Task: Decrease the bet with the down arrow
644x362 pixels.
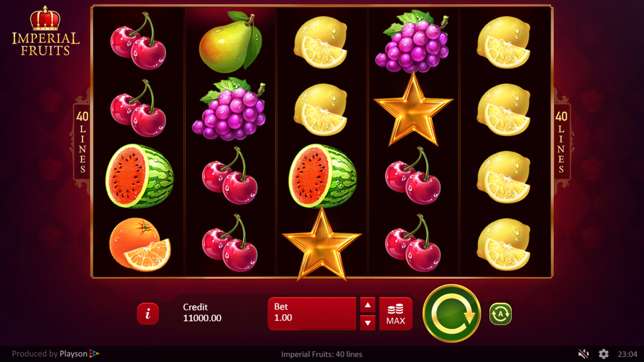Action: (x=367, y=323)
